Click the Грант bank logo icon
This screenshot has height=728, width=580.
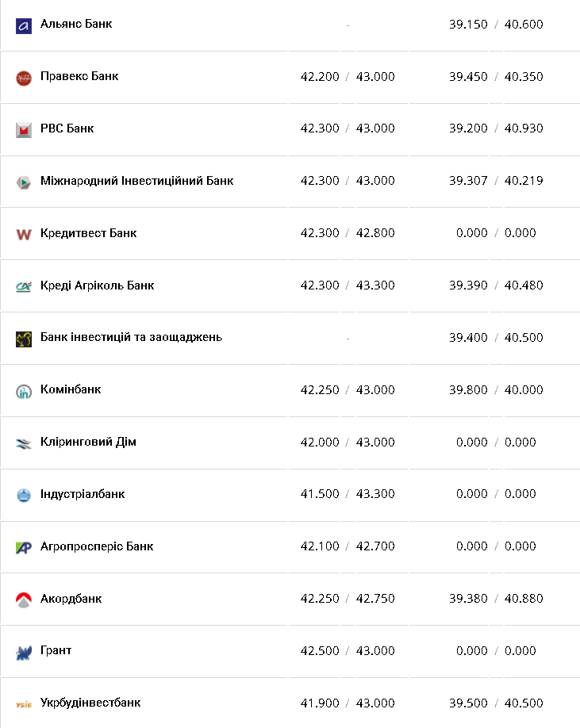pyautogui.click(x=23, y=652)
